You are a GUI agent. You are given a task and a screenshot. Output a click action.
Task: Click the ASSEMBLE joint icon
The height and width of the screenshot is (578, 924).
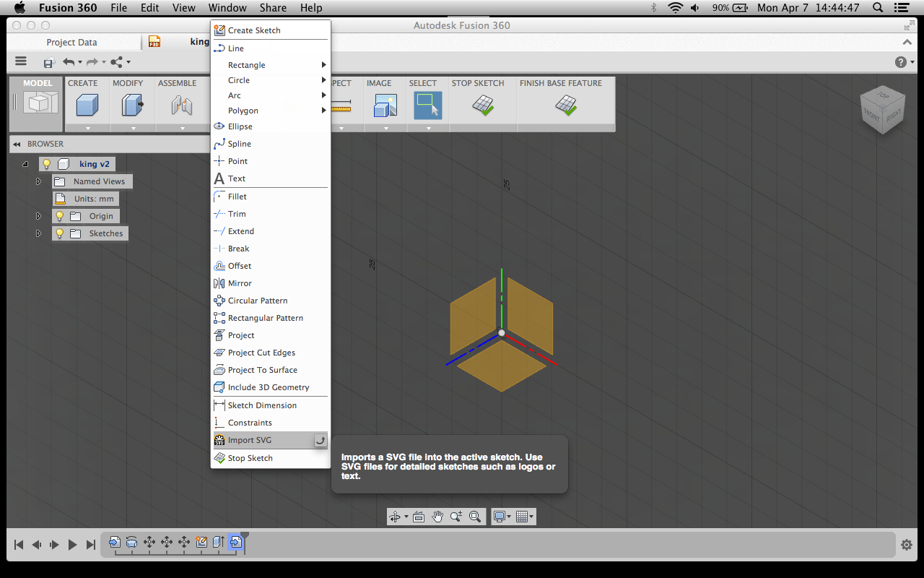[x=181, y=105]
